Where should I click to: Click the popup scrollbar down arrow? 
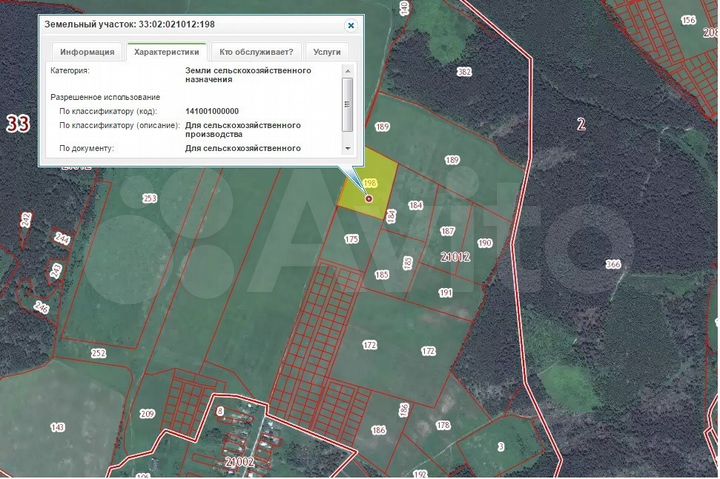click(347, 148)
